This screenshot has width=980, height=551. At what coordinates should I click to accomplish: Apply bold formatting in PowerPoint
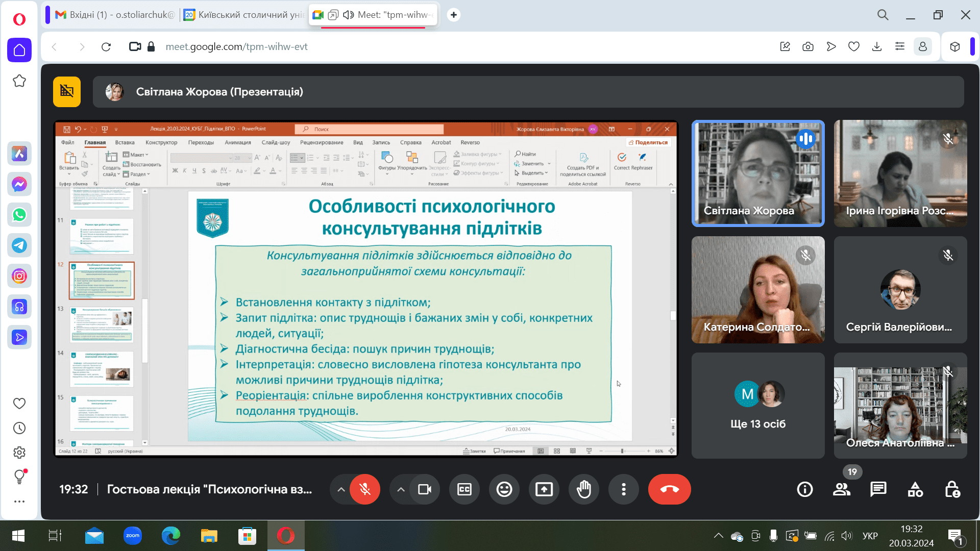pyautogui.click(x=174, y=170)
